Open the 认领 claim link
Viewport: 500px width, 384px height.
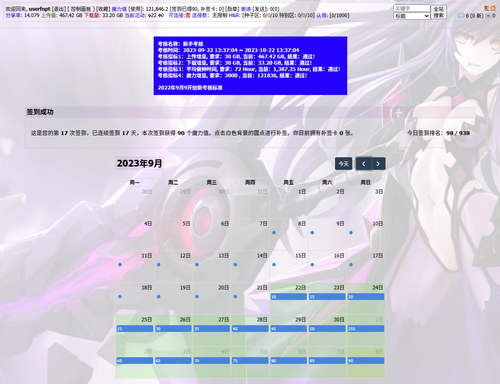click(x=321, y=15)
